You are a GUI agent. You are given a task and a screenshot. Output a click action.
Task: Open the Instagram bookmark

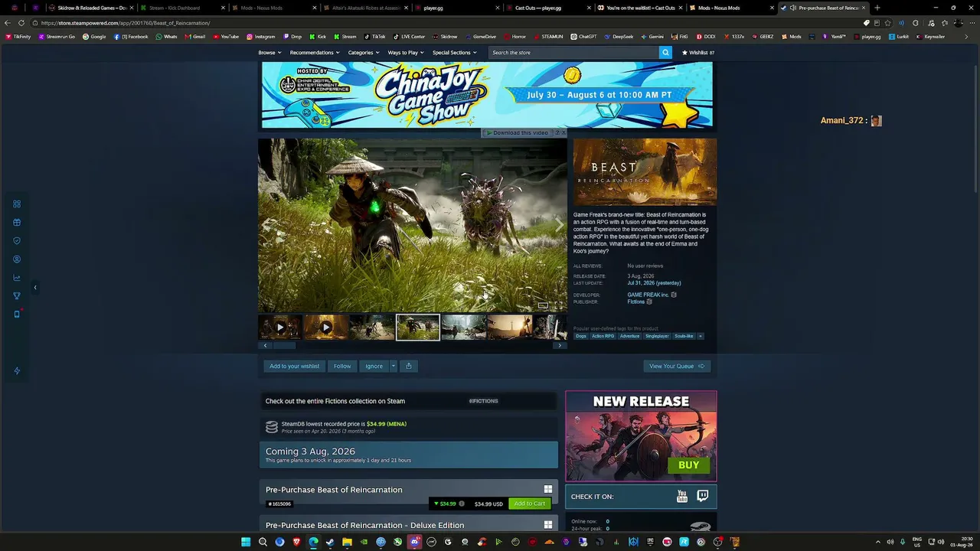[x=261, y=37]
